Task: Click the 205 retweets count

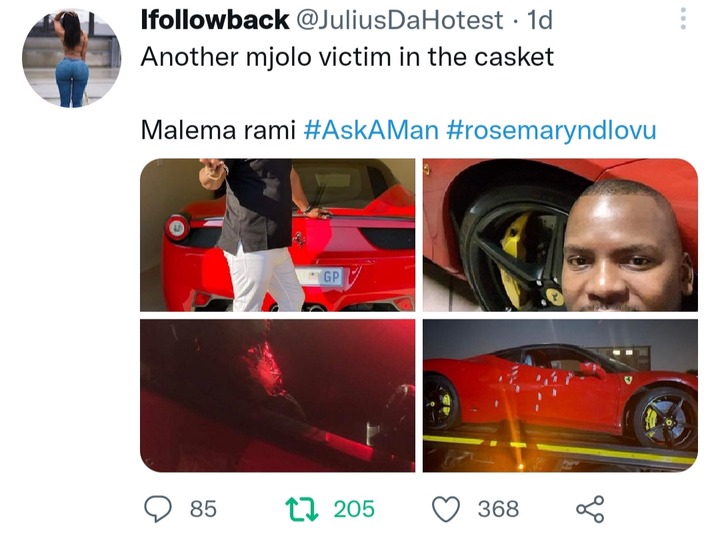Action: click(x=354, y=509)
